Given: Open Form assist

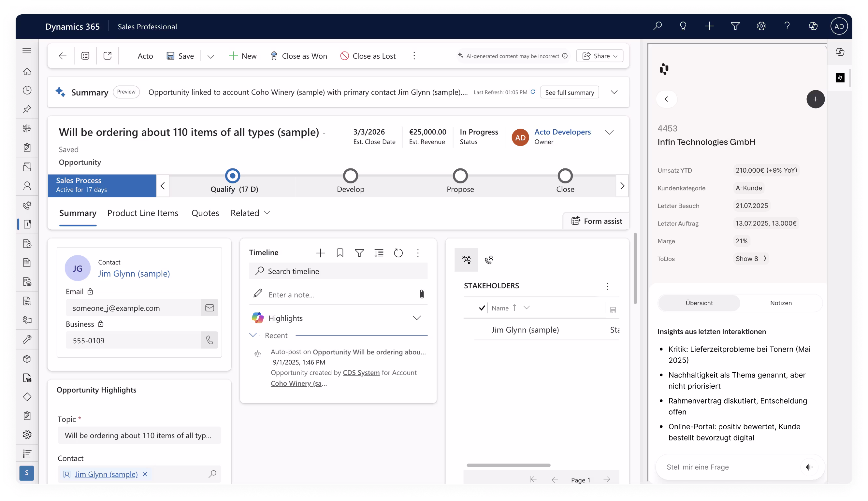Looking at the screenshot, I should point(597,221).
